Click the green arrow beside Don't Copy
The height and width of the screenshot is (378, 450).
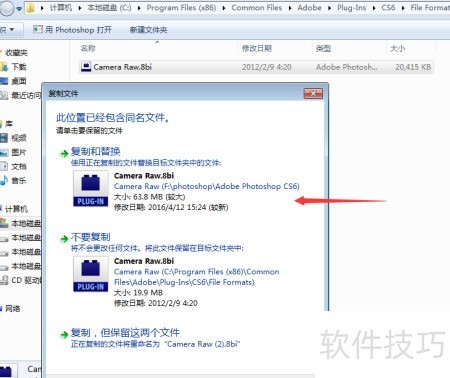pyautogui.click(x=64, y=239)
